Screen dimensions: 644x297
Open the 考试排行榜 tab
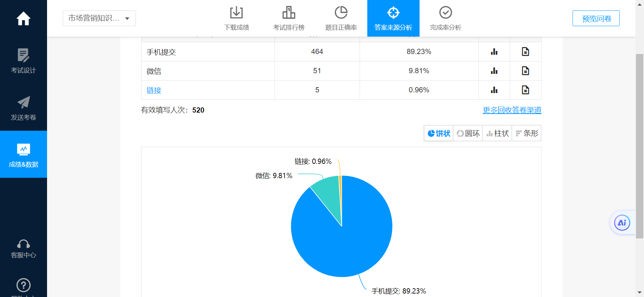pos(289,18)
